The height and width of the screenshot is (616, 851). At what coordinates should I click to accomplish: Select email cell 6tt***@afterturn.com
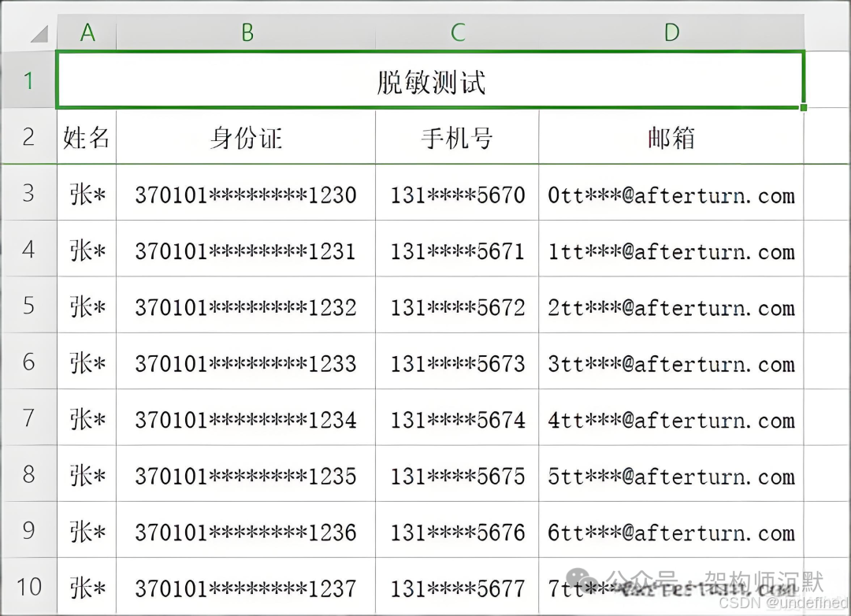click(671, 531)
